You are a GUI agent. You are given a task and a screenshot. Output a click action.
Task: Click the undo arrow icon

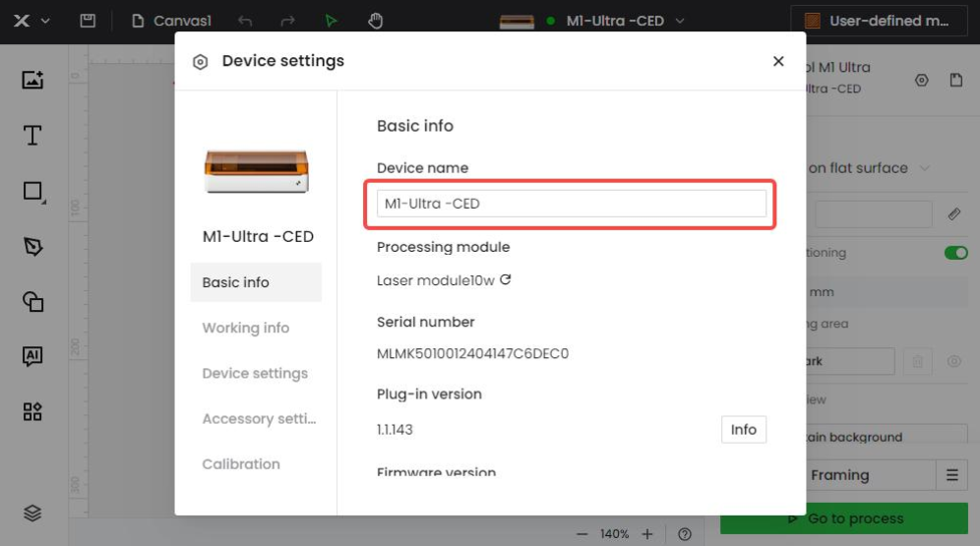tap(244, 22)
